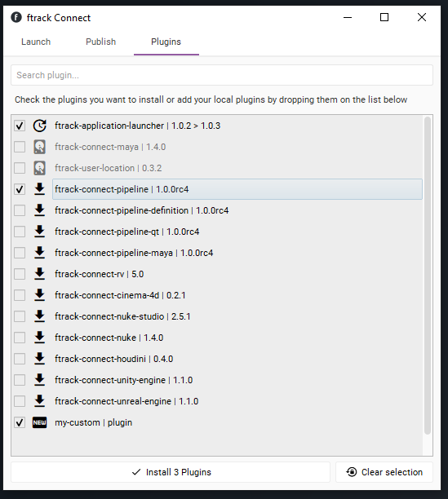Clear the current plugin selection
Screen dimensions: 448x499
pyautogui.click(x=384, y=472)
